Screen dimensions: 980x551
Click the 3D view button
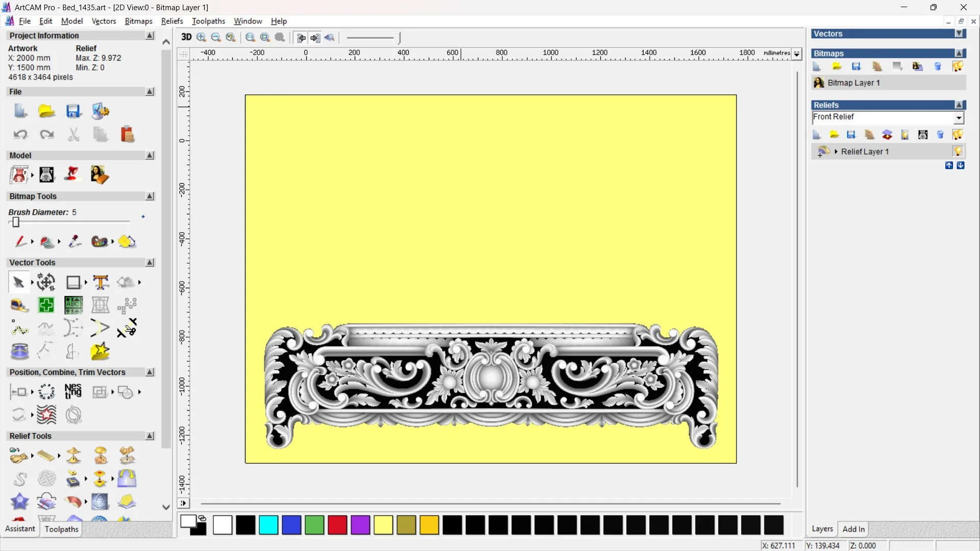pyautogui.click(x=186, y=37)
